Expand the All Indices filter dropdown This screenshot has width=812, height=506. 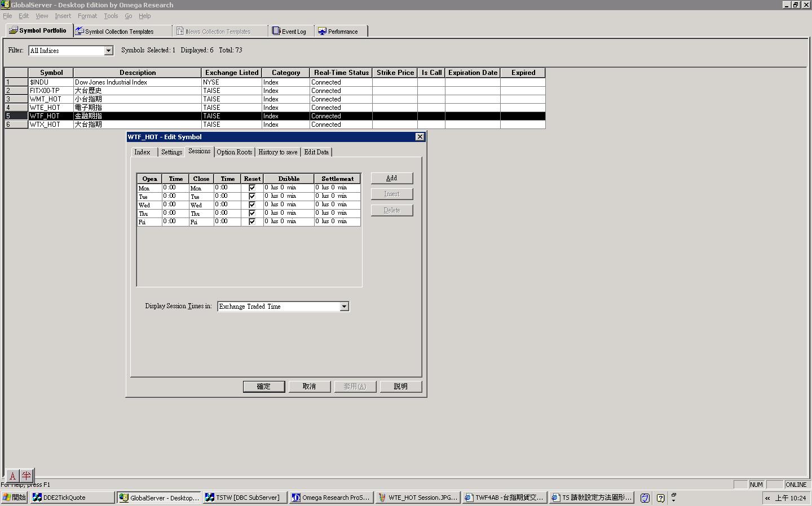[x=108, y=51]
